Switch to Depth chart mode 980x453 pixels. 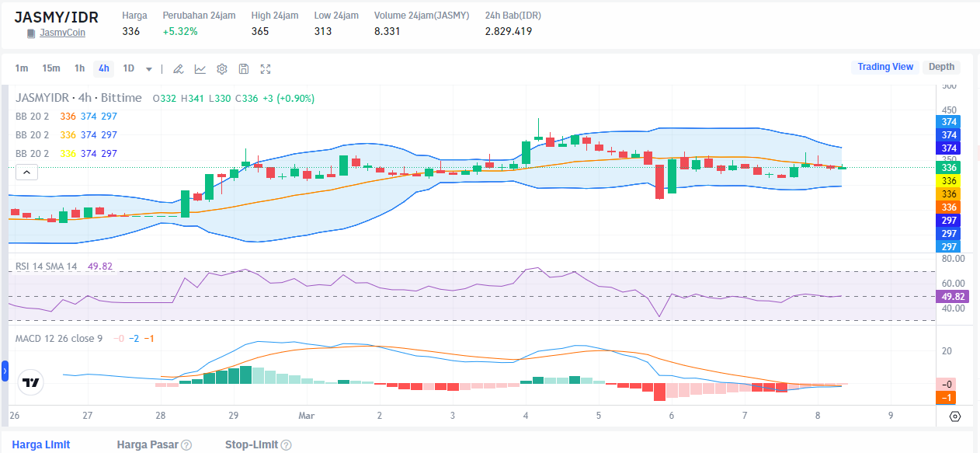(x=941, y=67)
